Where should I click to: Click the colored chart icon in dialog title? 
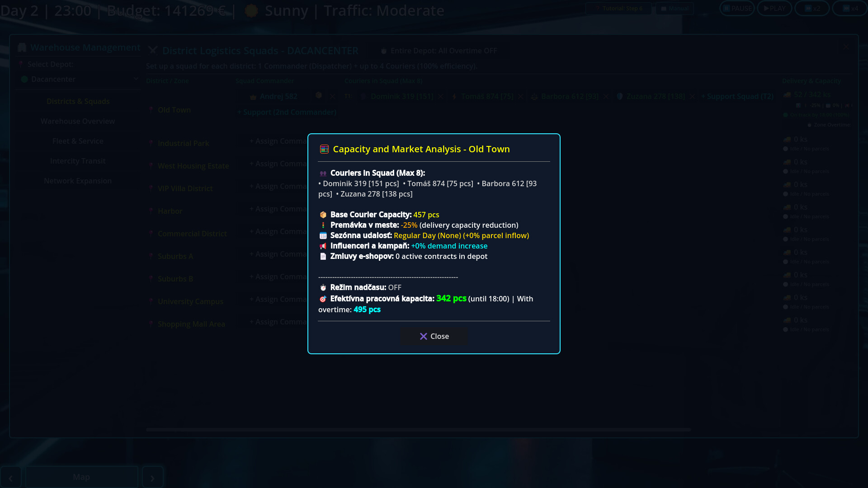pyautogui.click(x=324, y=149)
